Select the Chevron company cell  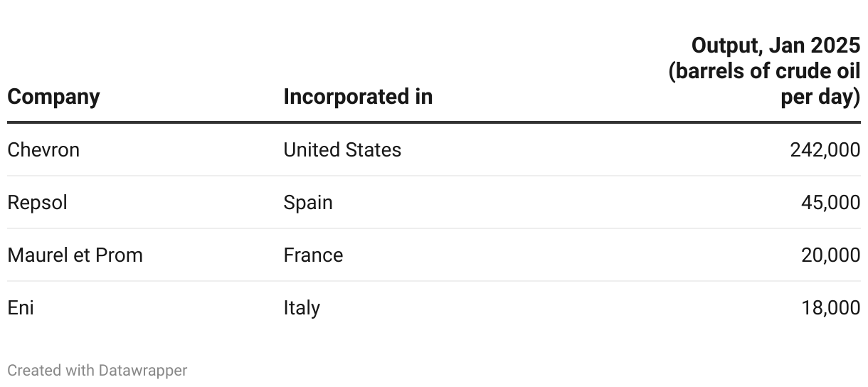[x=43, y=150]
